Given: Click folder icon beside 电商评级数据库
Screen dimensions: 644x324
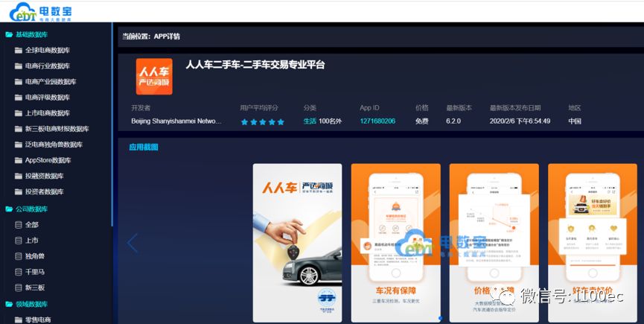Looking at the screenshot, I should coord(18,98).
